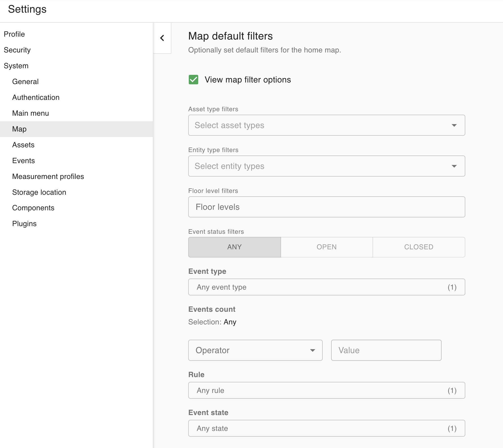Click the back chevron to collapse panel

(x=162, y=38)
